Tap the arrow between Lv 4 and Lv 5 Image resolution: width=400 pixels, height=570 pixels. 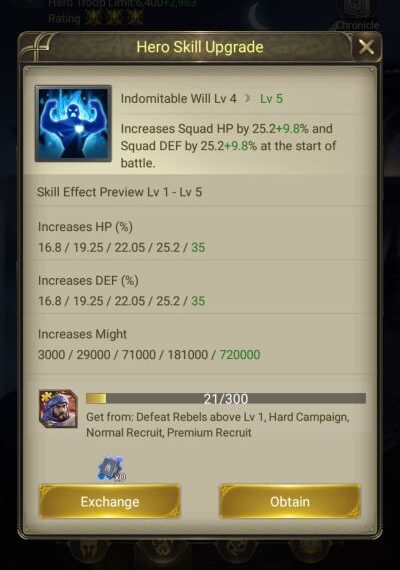248,98
